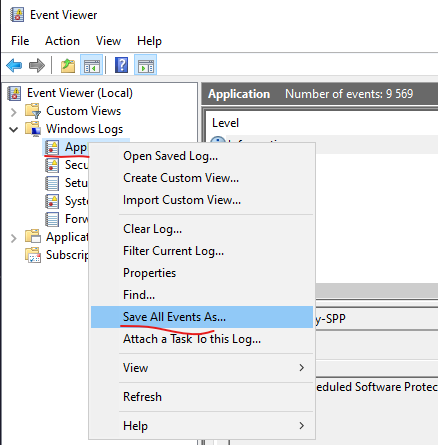
Task: Choose Open Saved Log...
Action: point(202,156)
